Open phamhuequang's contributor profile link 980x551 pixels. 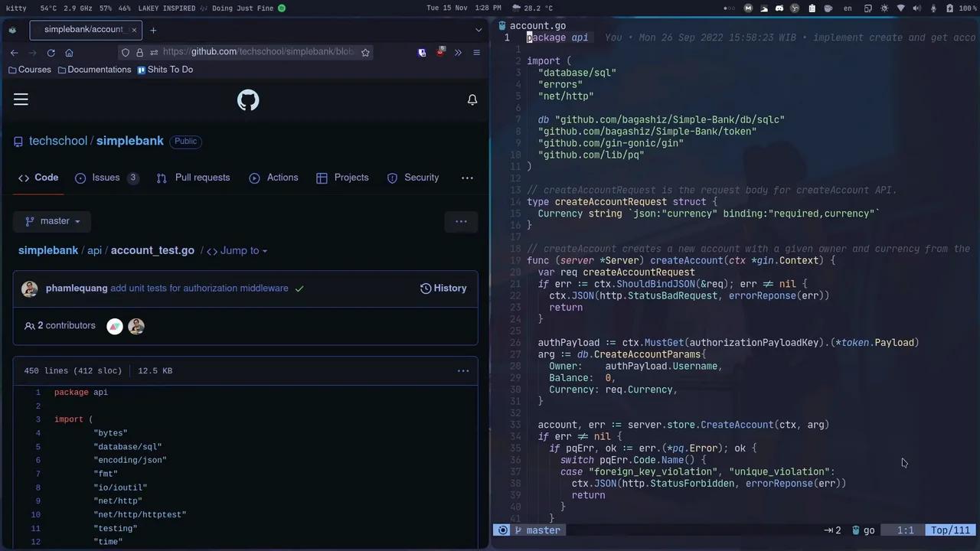(77, 288)
